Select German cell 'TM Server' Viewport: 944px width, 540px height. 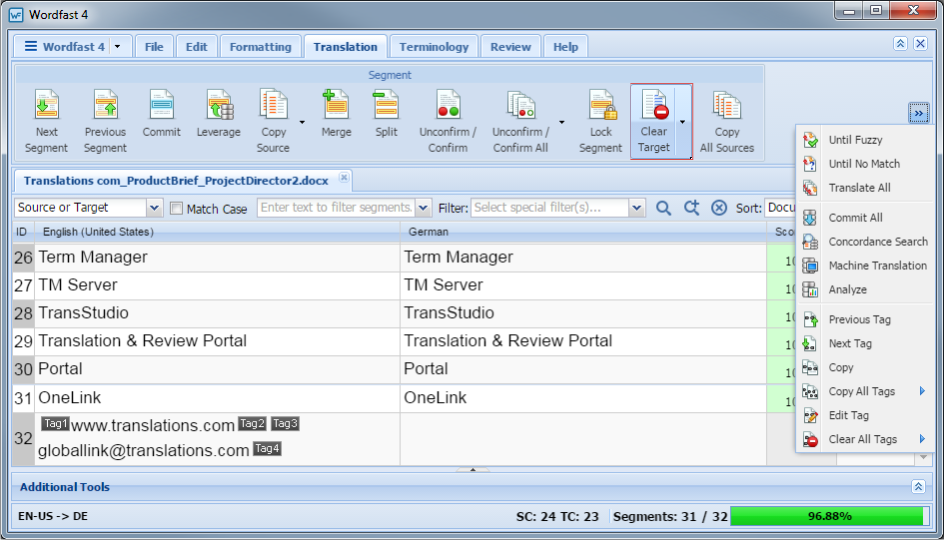coord(583,285)
